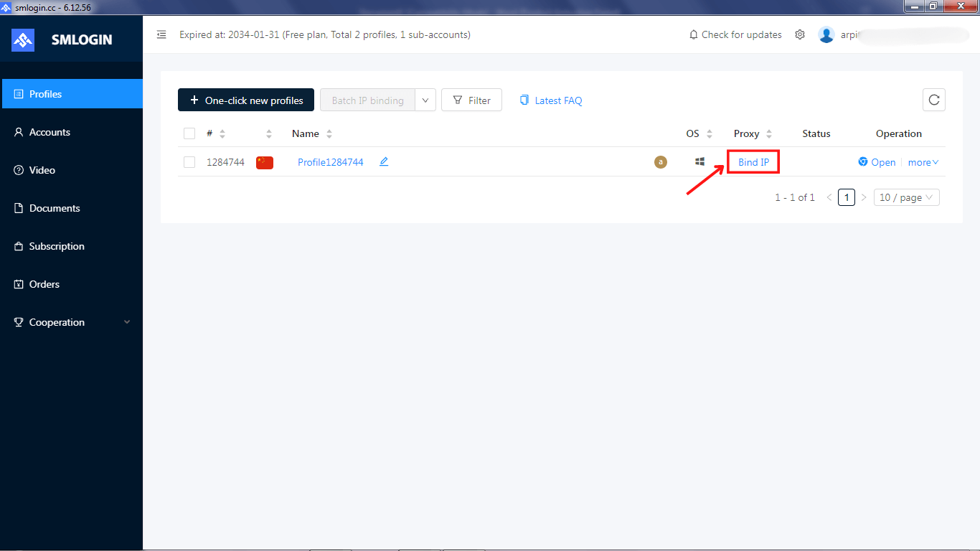Expand the Cooperation menu in the sidebar

click(x=56, y=321)
